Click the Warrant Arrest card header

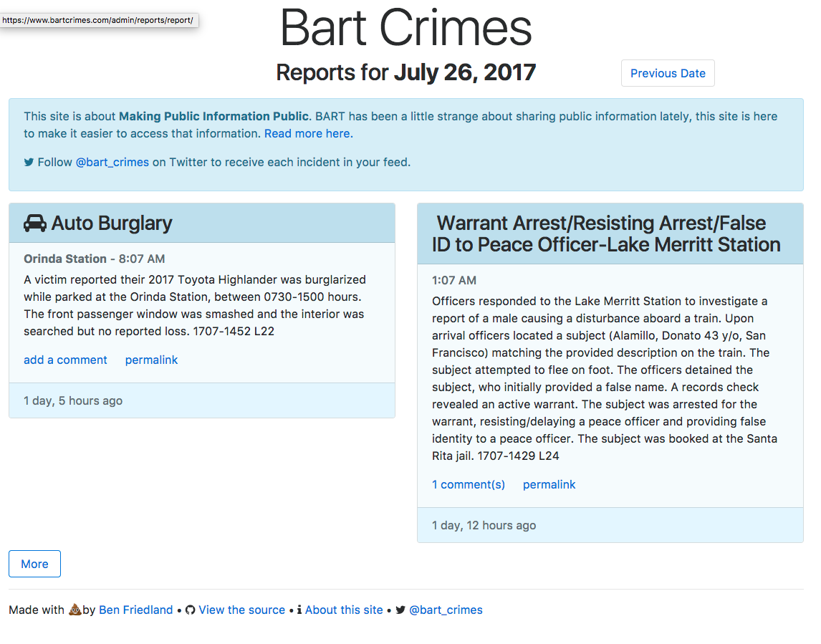pyautogui.click(x=610, y=234)
